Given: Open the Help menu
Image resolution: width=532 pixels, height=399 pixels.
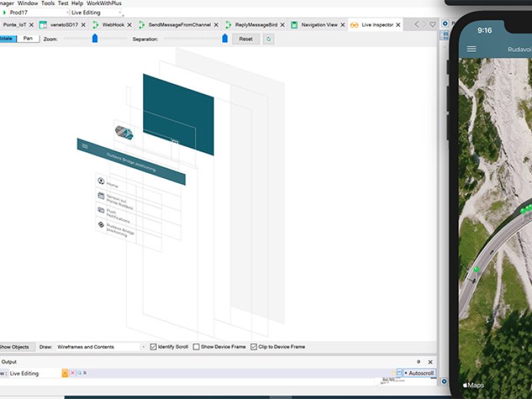Looking at the screenshot, I should pos(77,3).
